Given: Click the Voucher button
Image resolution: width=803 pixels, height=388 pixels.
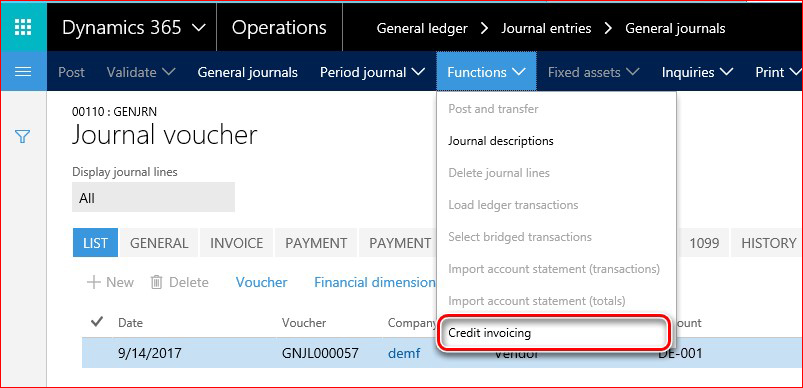Looking at the screenshot, I should tap(261, 282).
